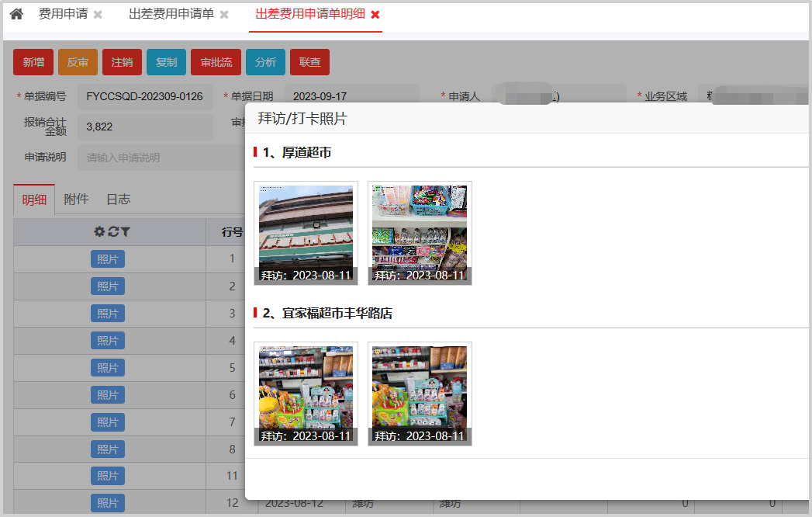Open the first 宜家福超市丰华路店 photo
The height and width of the screenshot is (517, 812).
point(306,394)
